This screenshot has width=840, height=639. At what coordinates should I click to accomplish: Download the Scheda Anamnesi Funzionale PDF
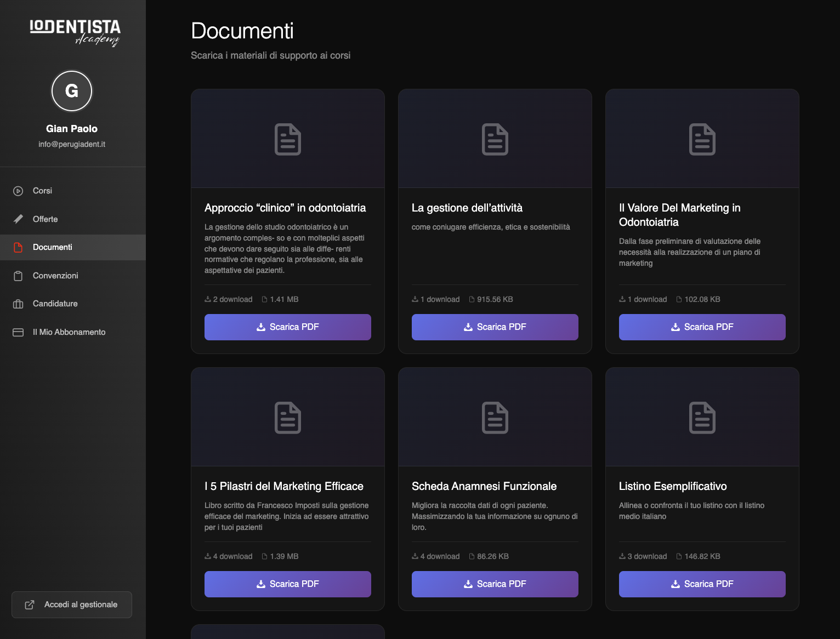point(495,584)
